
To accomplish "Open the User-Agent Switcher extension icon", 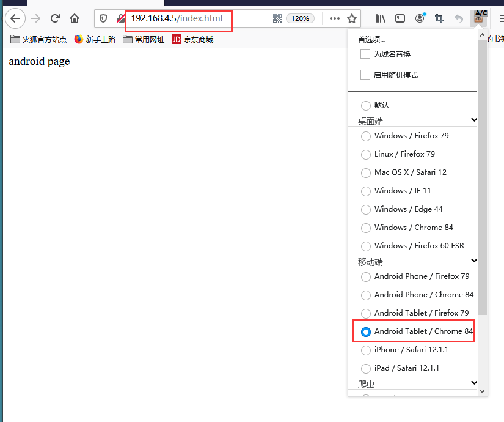I will tap(478, 18).
